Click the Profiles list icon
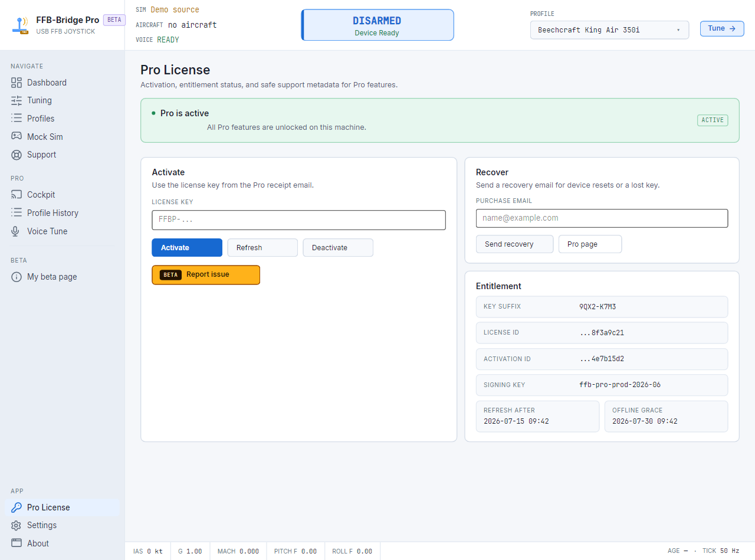The width and height of the screenshot is (755, 560). 17,119
